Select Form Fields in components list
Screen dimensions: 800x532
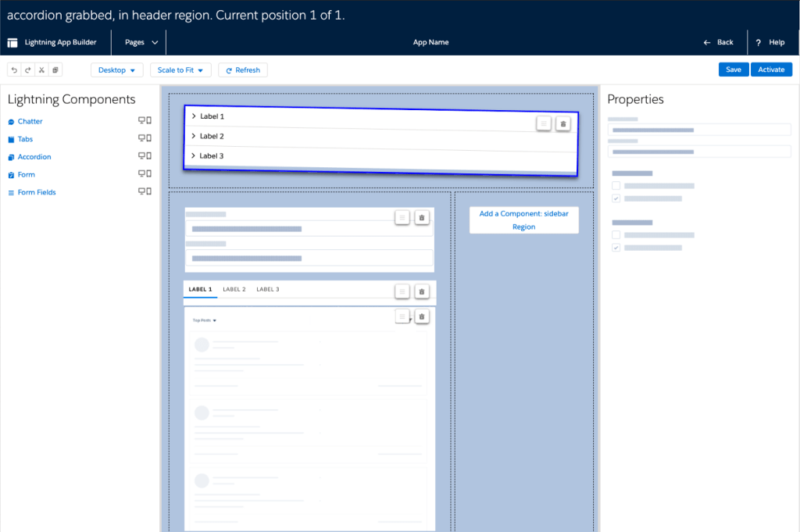coord(37,192)
